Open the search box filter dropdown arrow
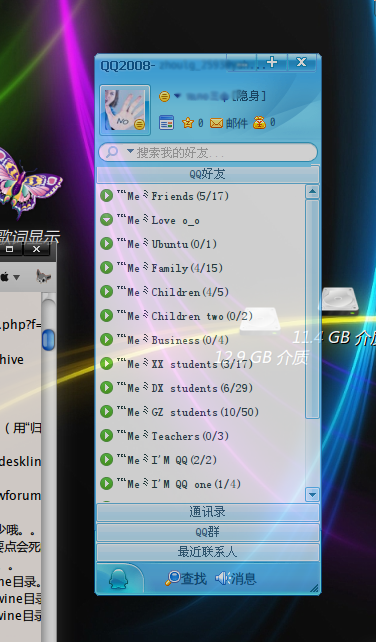 [130, 152]
